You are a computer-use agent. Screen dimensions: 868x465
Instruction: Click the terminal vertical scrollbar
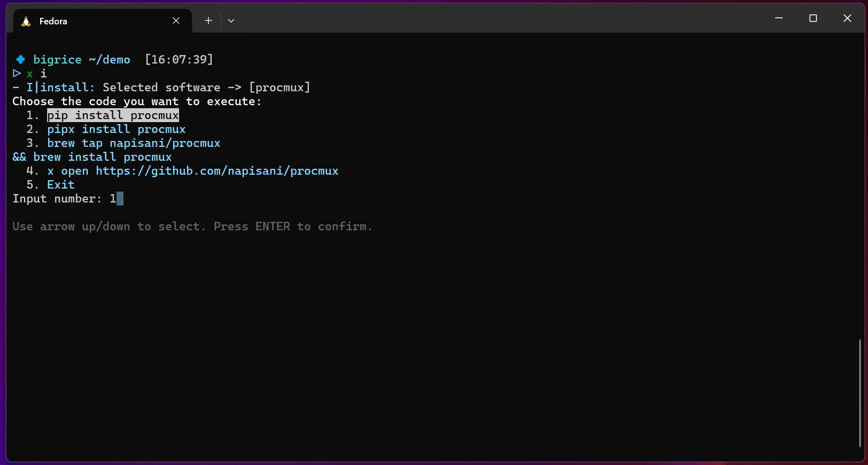pyautogui.click(x=860, y=393)
